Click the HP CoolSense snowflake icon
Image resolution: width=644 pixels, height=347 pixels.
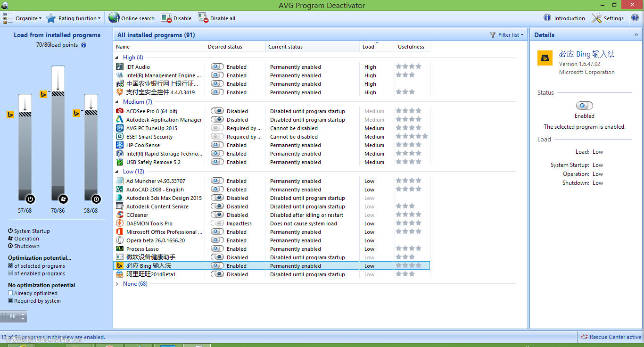[120, 145]
